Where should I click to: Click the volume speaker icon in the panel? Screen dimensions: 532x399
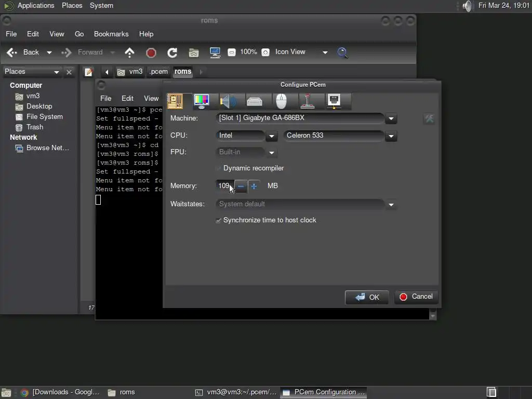[467, 6]
